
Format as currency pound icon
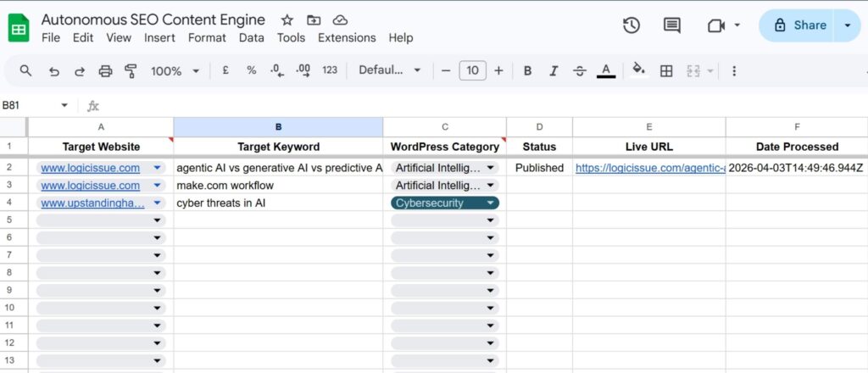(x=225, y=70)
